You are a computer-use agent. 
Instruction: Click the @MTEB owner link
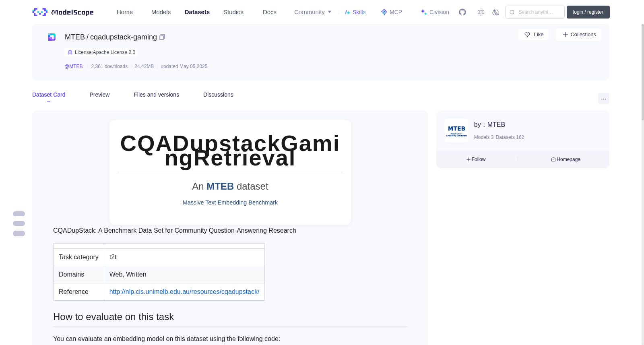(x=74, y=66)
